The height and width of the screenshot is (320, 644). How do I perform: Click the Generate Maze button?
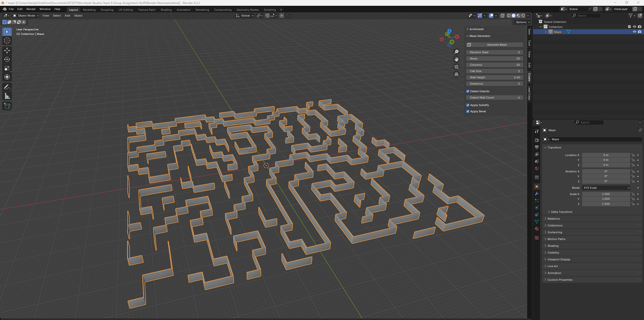[494, 45]
